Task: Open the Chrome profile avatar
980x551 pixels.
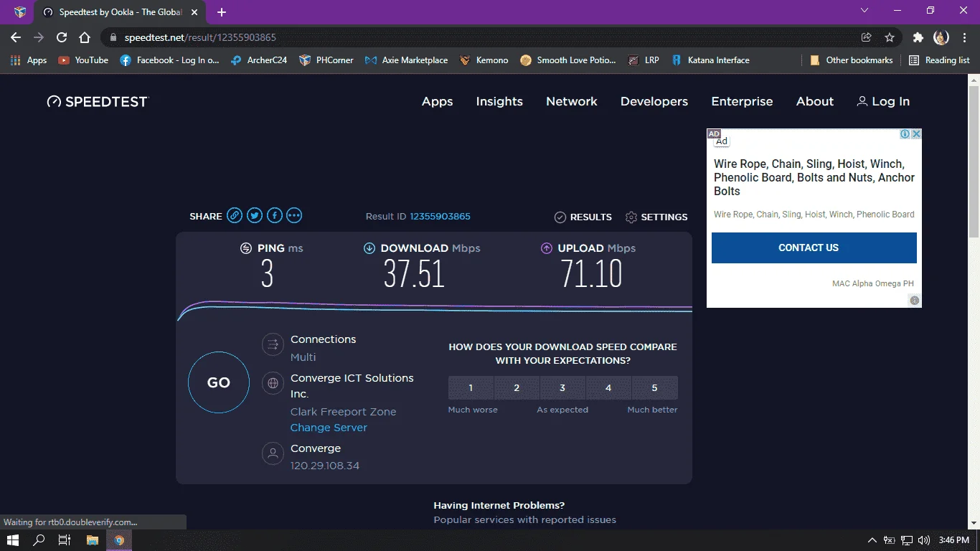Action: (x=941, y=37)
